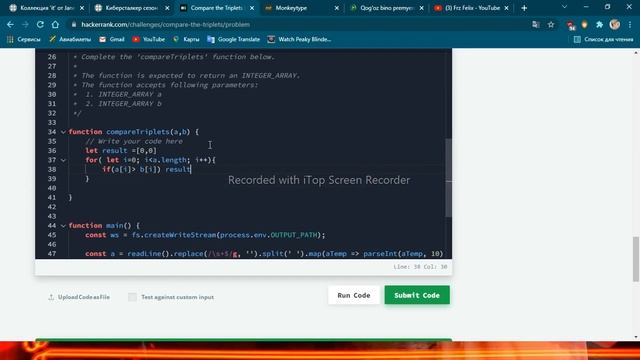Click the Upload Code as File link
Viewport: 640px width, 360px height.
coord(84,297)
